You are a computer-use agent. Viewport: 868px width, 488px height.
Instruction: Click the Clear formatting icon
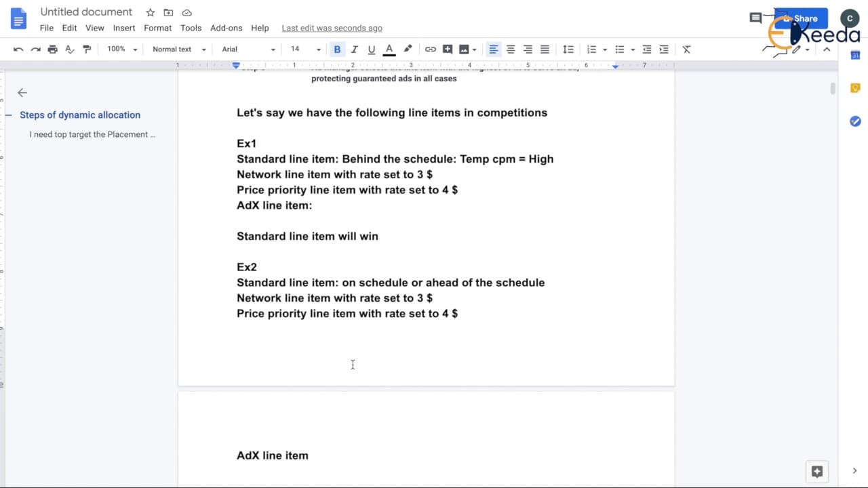(x=686, y=49)
